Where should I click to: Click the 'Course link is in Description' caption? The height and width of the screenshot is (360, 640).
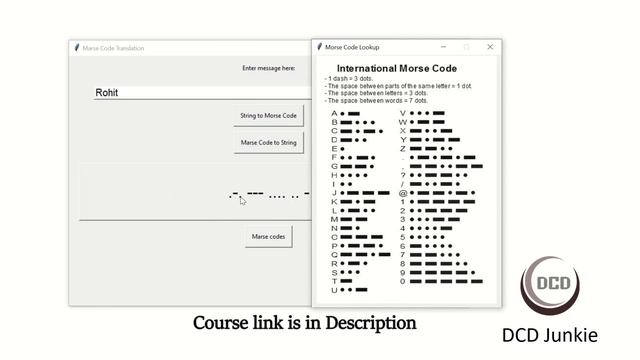tap(304, 323)
